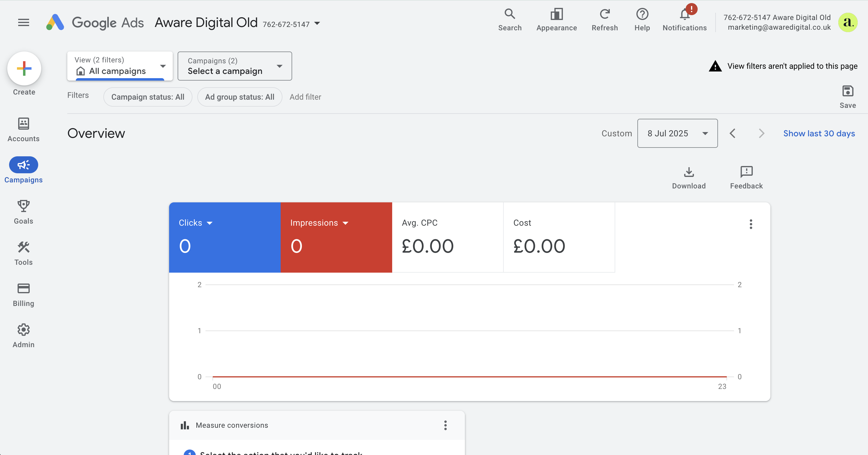Click Ad group status: All filter chip
The image size is (868, 455).
239,97
